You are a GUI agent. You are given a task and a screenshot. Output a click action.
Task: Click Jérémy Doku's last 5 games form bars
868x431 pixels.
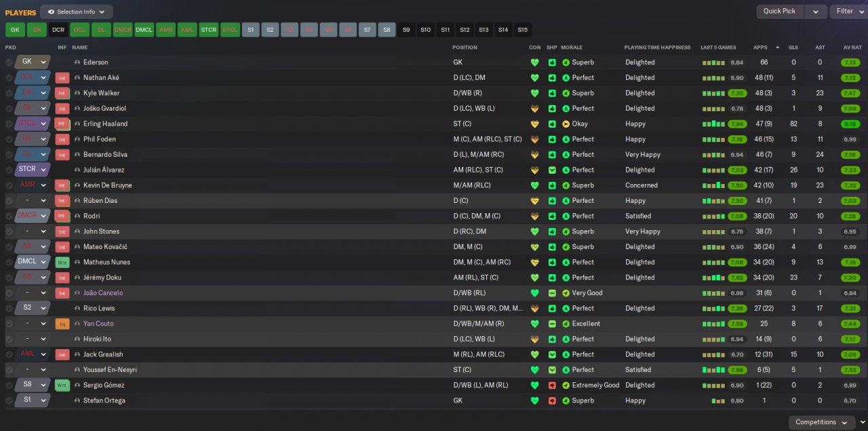coord(714,278)
